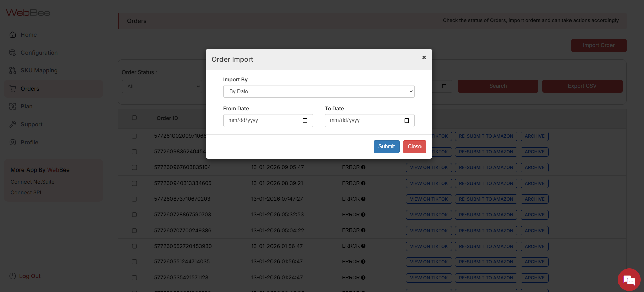Image resolution: width=644 pixels, height=292 pixels.
Task: Click the error info icon for order 577260967603835104
Action: 363,167
